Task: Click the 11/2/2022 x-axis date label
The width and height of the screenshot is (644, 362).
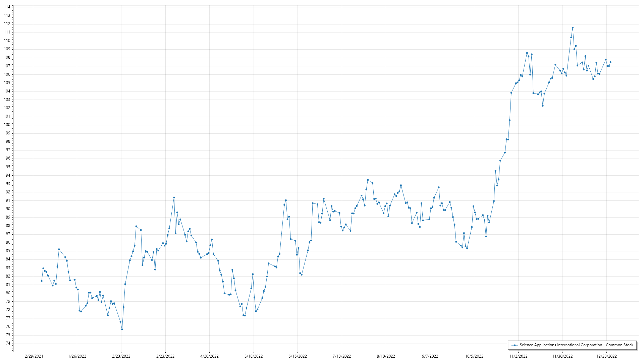Action: click(518, 356)
